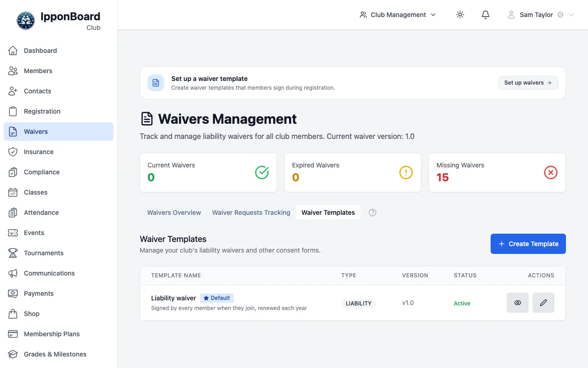The height and width of the screenshot is (368, 588).
Task: Toggle light/dark theme sun icon
Action: point(460,15)
